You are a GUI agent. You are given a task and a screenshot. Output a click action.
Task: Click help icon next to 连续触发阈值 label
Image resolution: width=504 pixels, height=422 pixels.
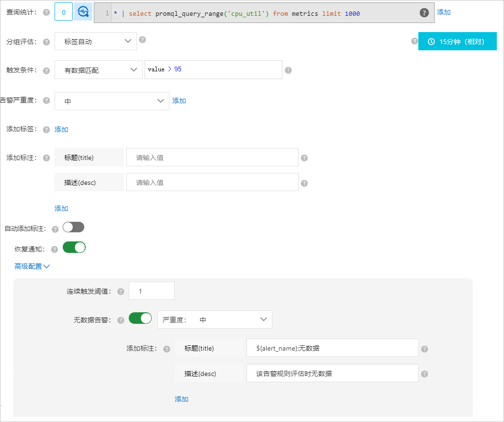[121, 291]
